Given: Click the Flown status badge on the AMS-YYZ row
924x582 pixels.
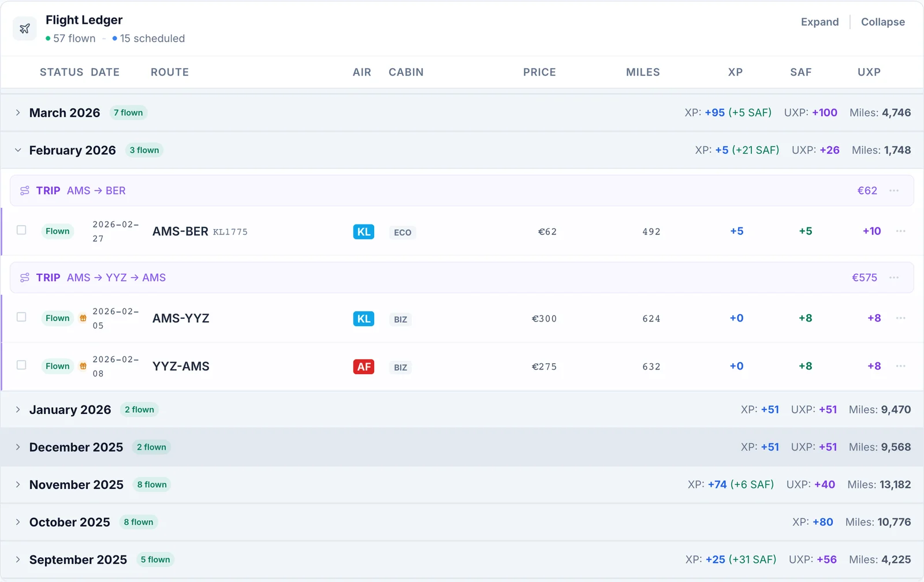Looking at the screenshot, I should 58,318.
